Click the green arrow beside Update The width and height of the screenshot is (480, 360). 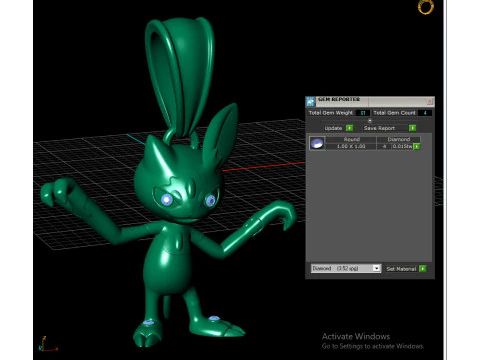click(x=349, y=128)
